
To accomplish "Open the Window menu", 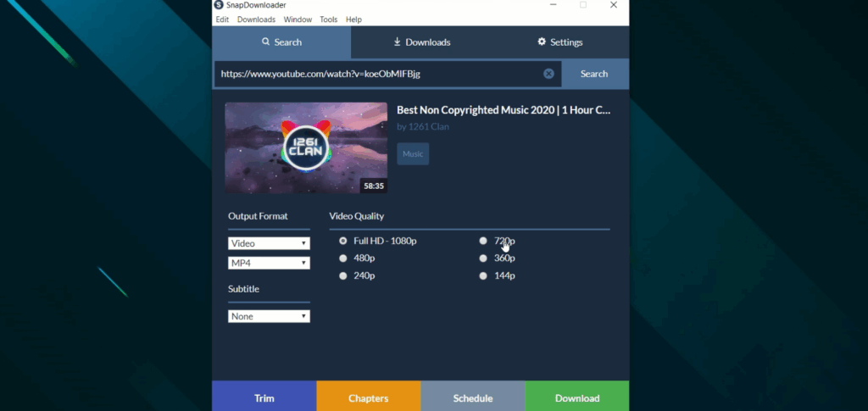I will tap(298, 19).
